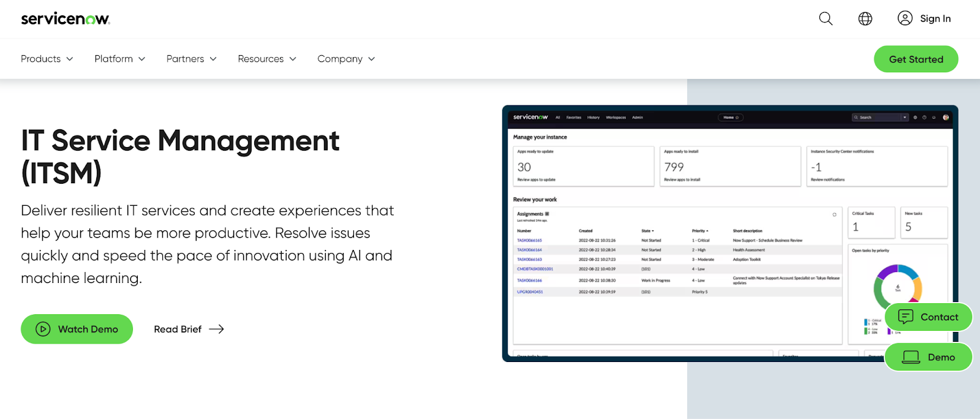Open task TASK0066164 link
The width and height of the screenshot is (980, 419).
click(x=529, y=250)
